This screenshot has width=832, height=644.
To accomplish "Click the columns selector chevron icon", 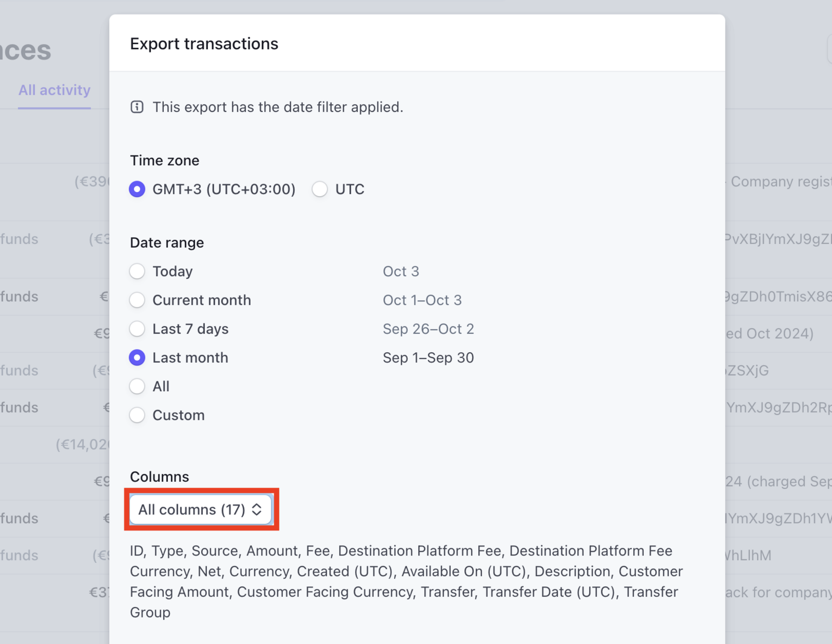I will pyautogui.click(x=257, y=510).
